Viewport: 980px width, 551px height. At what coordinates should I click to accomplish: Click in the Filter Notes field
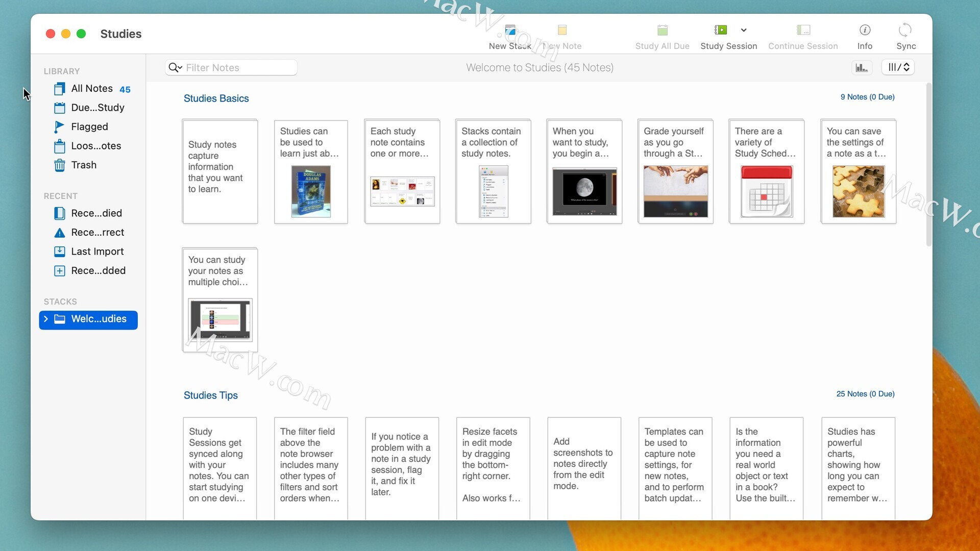[x=231, y=67]
